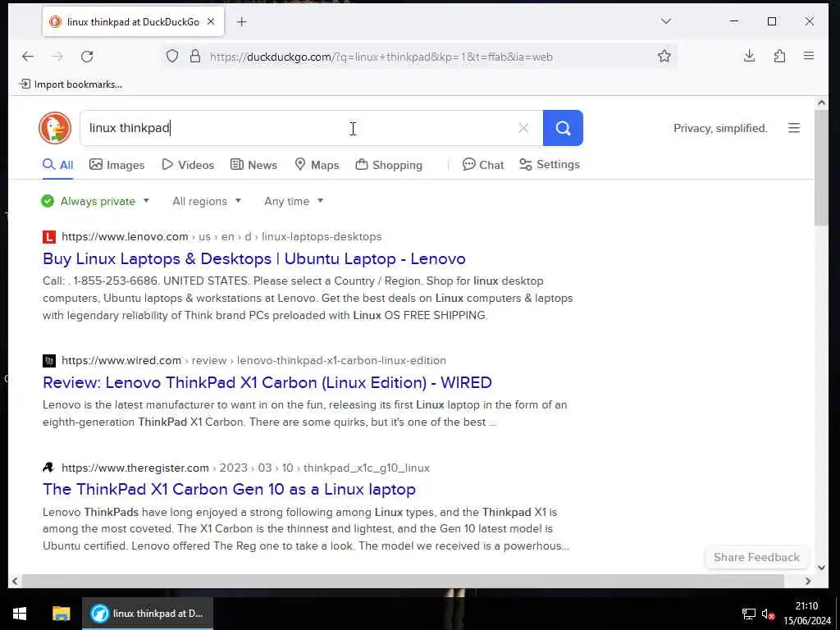
Task: Click the blue search magnifier button
Action: point(563,128)
